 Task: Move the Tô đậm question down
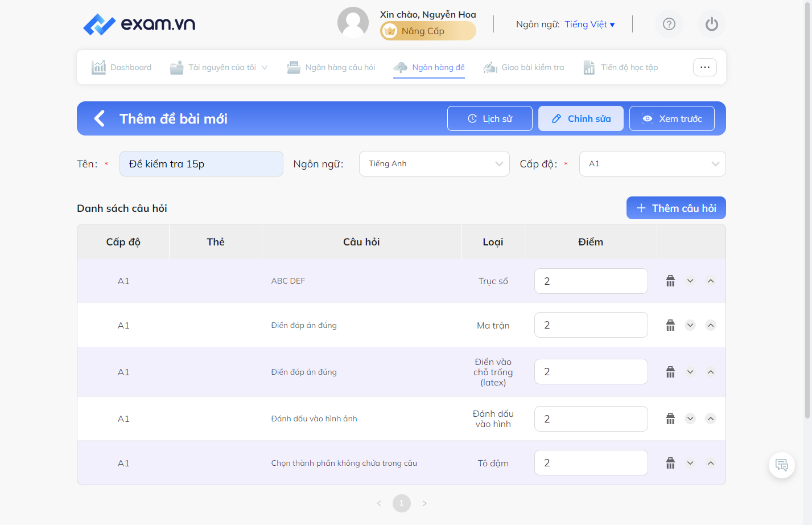point(690,463)
